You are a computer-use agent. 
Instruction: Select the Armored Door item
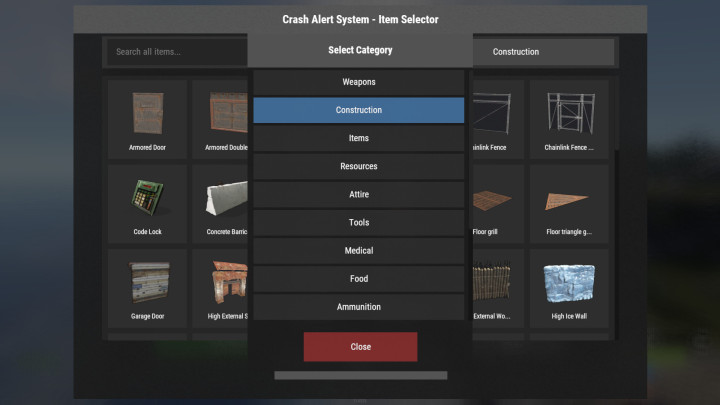click(147, 119)
